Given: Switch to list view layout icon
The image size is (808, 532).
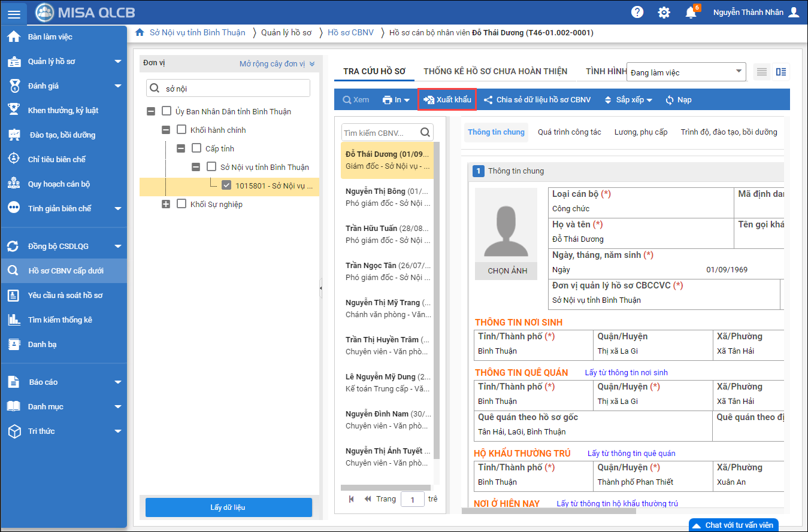Looking at the screenshot, I should pyautogui.click(x=761, y=72).
